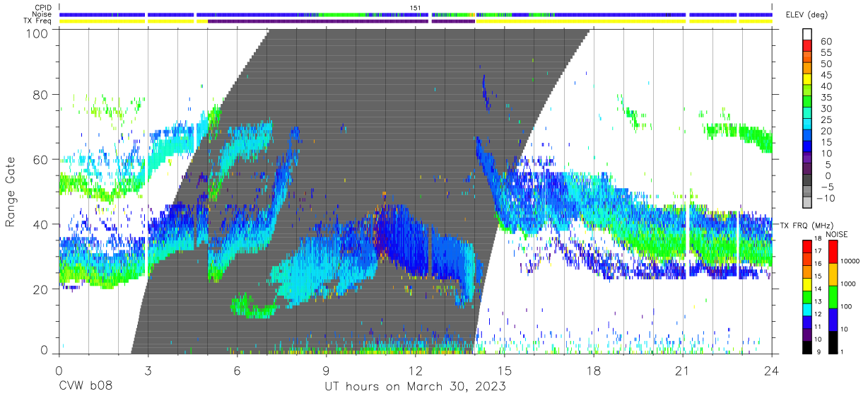
Task: Click the '1000' label on NOISE scale
Action: point(848,285)
